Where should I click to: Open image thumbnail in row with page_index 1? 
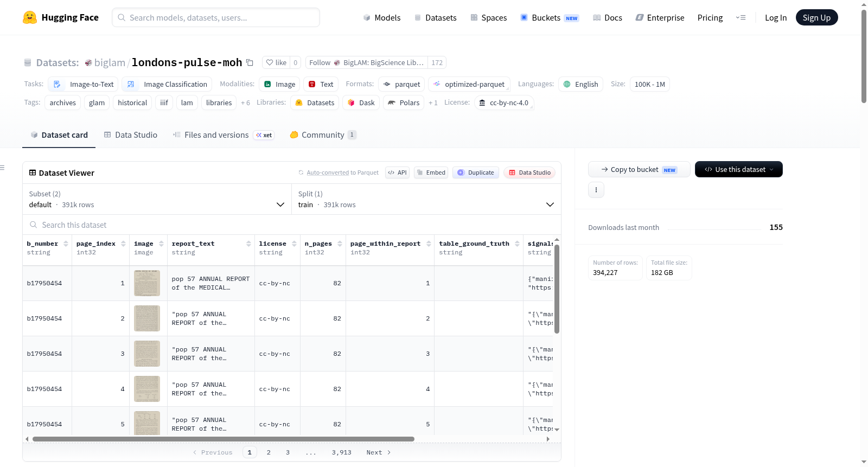147,283
